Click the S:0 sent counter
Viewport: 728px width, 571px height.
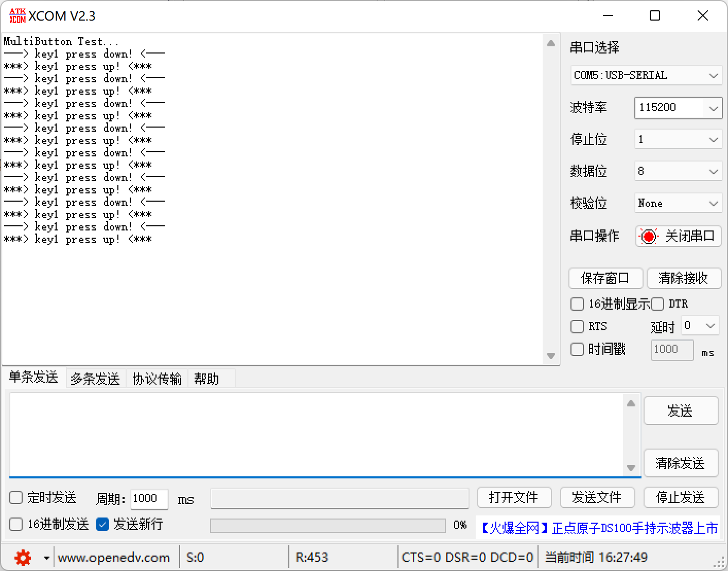(x=195, y=558)
